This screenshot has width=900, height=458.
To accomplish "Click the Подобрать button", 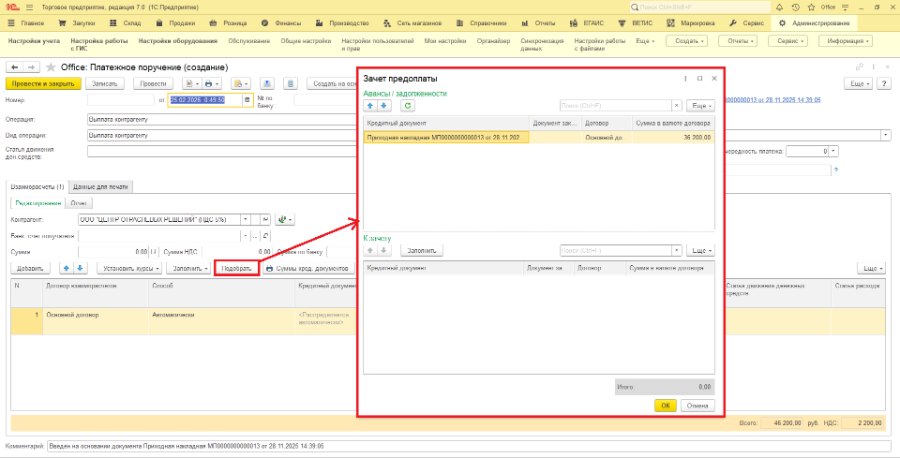I will tap(236, 268).
